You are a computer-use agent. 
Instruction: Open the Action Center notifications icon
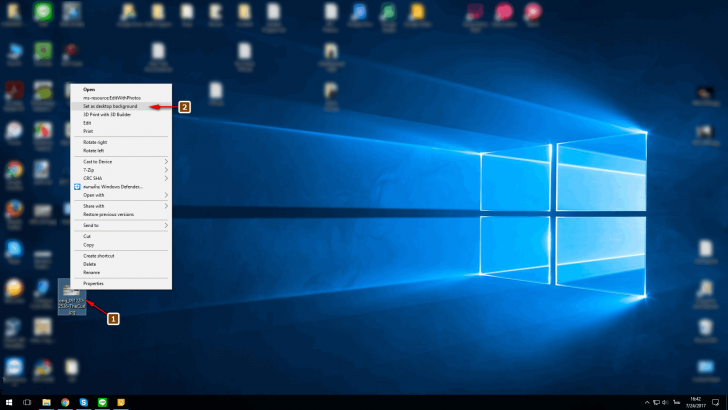point(716,403)
